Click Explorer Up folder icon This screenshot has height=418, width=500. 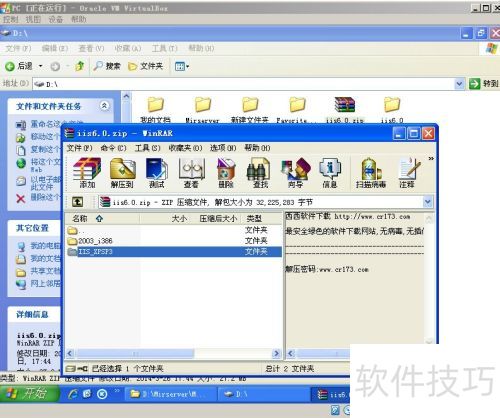pos(80,66)
